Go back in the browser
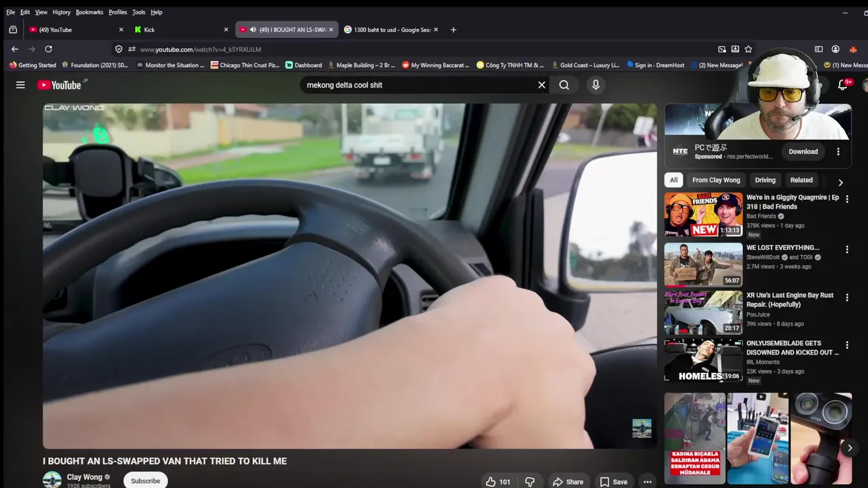The height and width of the screenshot is (488, 868). (x=15, y=49)
